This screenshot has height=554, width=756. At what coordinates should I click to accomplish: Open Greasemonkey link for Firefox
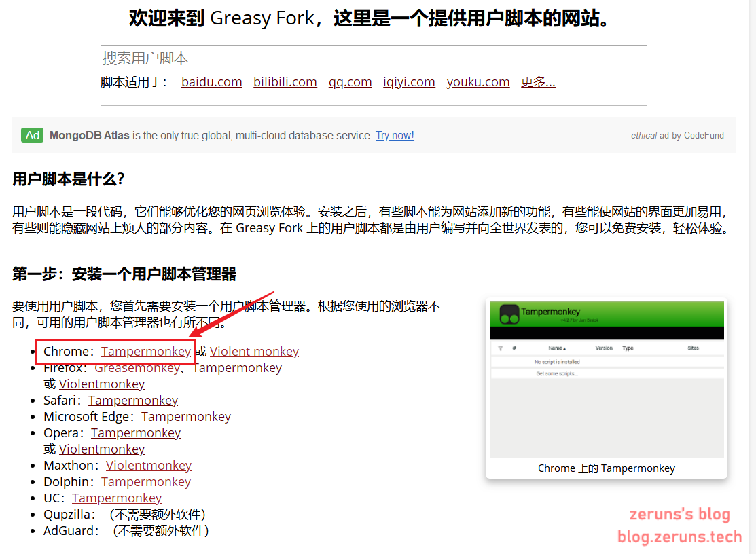(x=137, y=368)
